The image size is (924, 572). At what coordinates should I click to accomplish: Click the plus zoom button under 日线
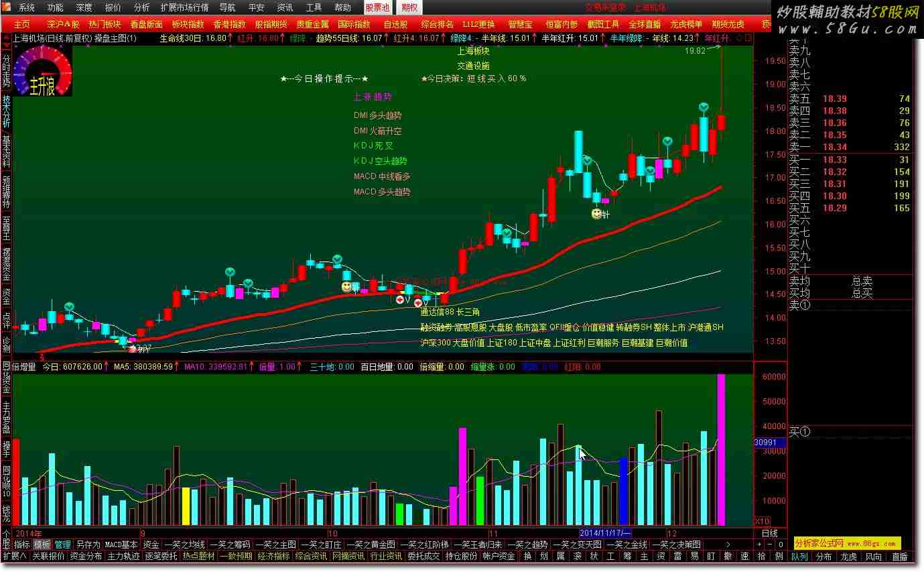coord(760,545)
